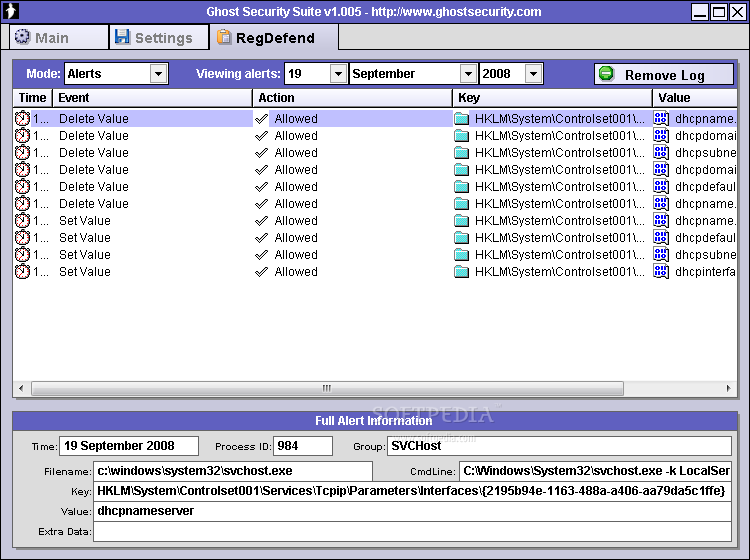Click the Value field showing dhcpnameserver
Image resolution: width=750 pixels, height=560 pixels.
pyautogui.click(x=412, y=511)
